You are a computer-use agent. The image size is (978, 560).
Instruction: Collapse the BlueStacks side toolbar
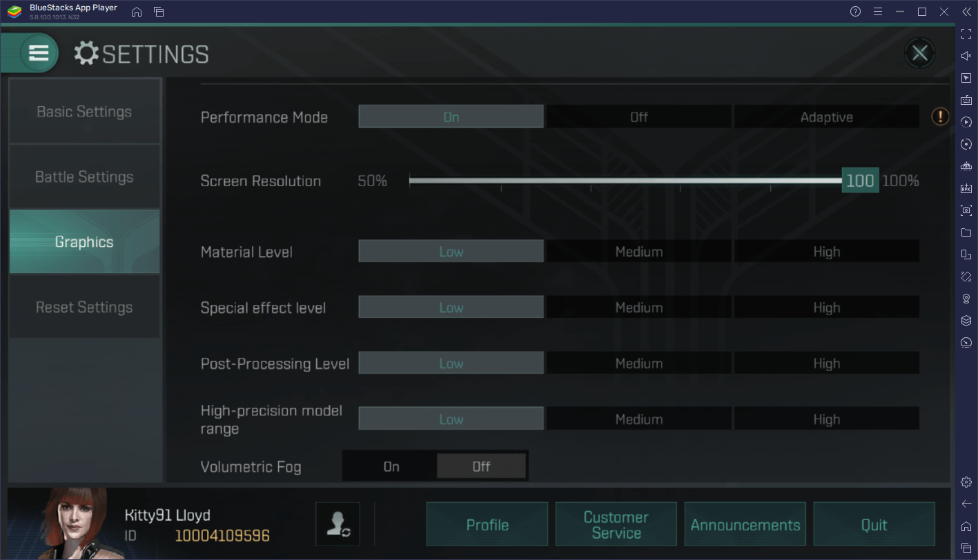tap(966, 12)
